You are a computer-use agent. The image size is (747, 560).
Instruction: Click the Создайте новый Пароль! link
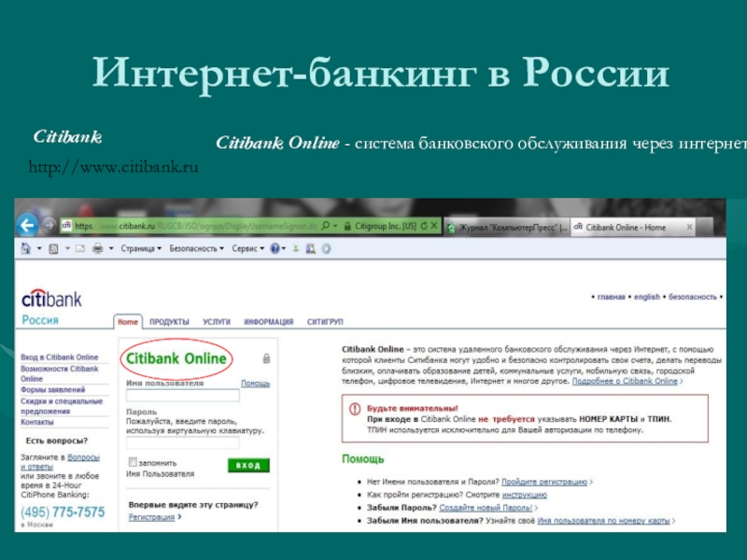[x=486, y=508]
